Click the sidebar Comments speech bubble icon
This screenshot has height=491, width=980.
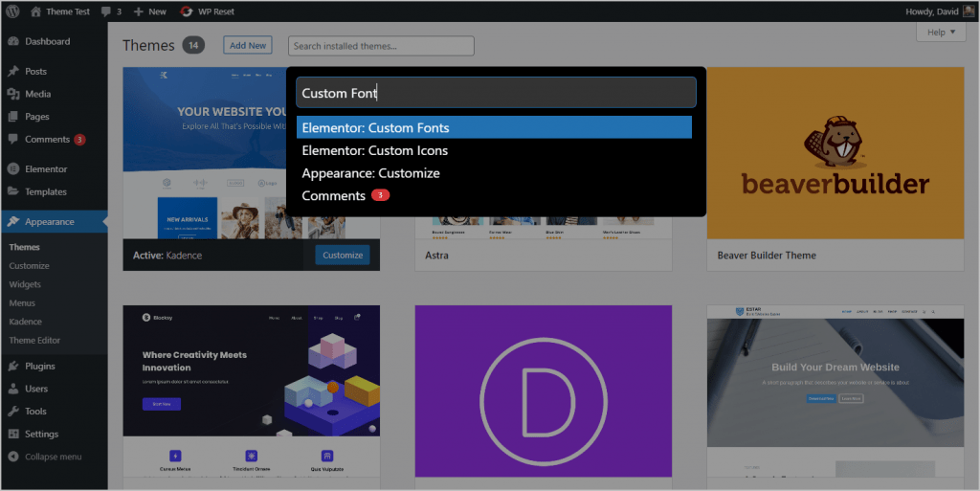pyautogui.click(x=13, y=140)
